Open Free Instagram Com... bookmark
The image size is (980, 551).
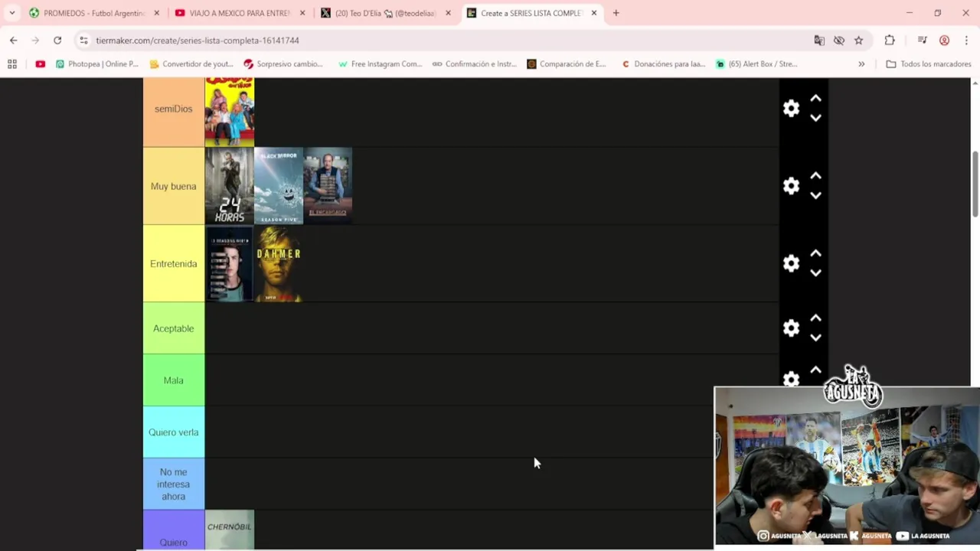pyautogui.click(x=381, y=64)
